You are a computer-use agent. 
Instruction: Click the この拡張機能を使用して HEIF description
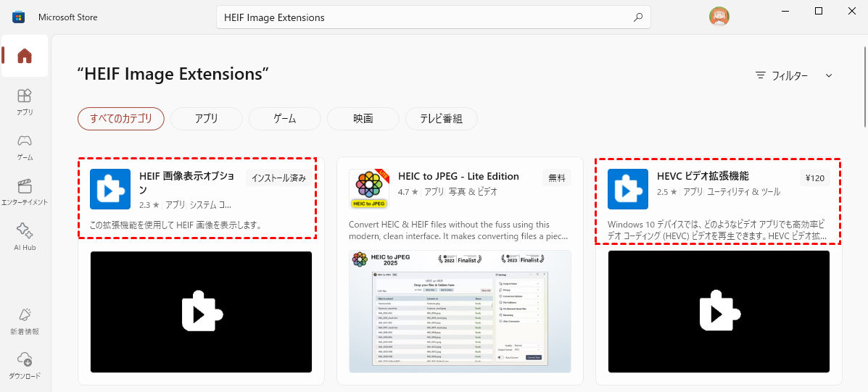coord(175,225)
